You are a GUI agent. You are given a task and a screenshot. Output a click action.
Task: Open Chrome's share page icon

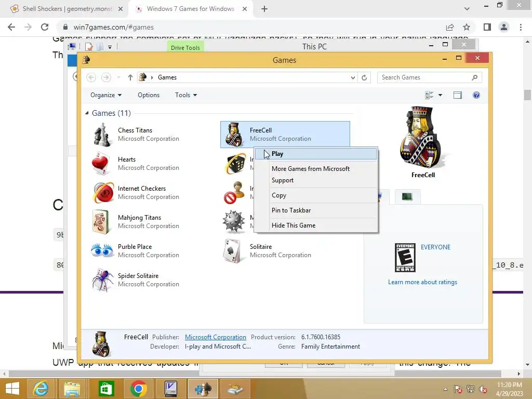point(450,27)
